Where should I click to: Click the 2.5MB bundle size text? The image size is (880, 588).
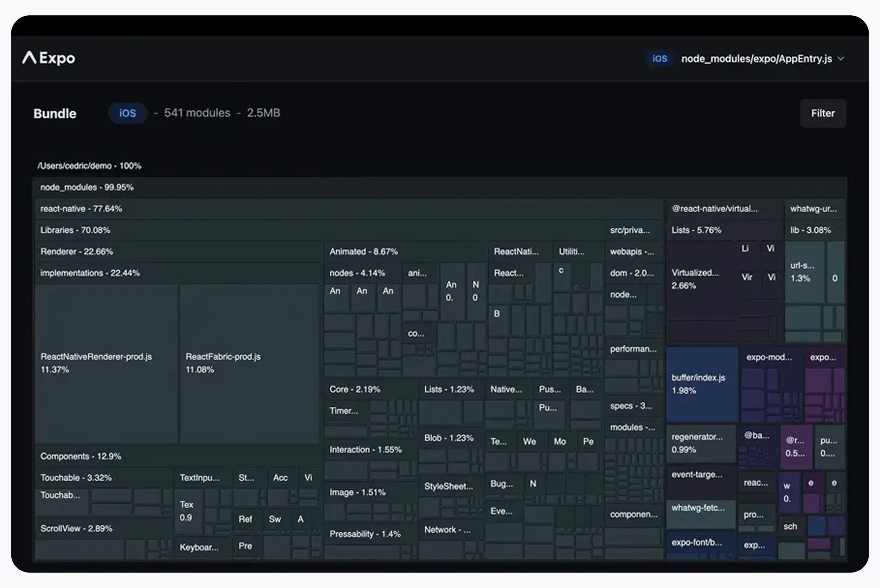click(x=263, y=113)
